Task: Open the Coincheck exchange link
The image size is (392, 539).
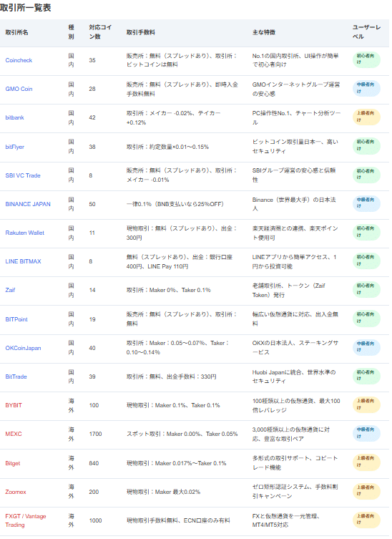Action: point(19,60)
